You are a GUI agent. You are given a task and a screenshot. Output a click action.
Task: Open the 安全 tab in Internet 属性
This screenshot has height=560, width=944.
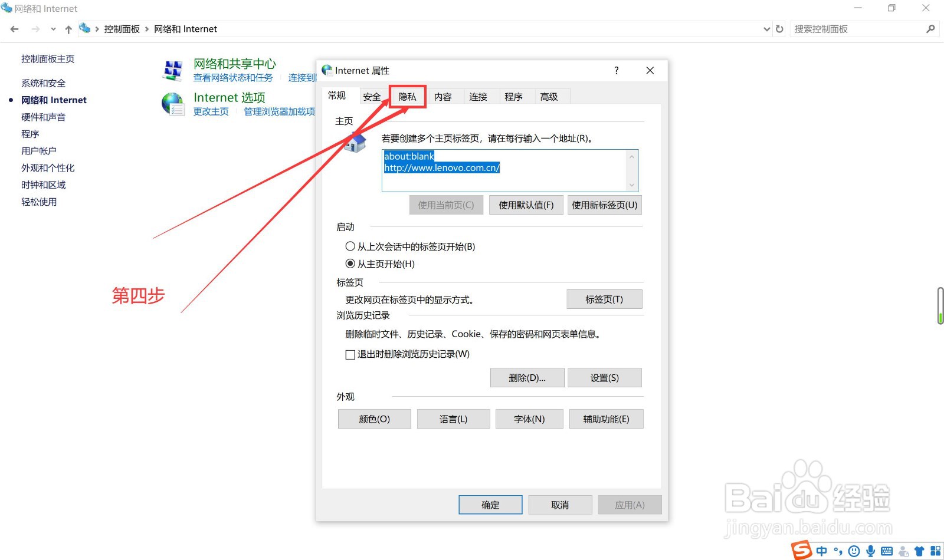point(372,96)
